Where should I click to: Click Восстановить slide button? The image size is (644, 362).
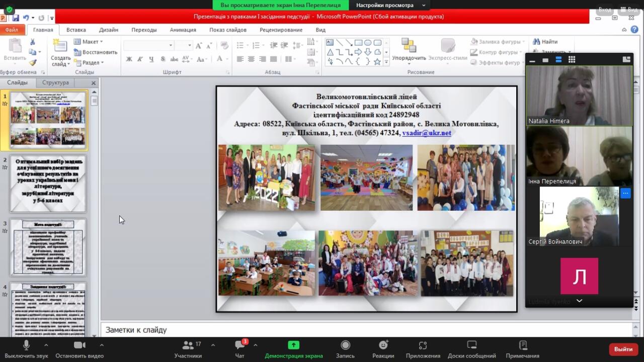point(96,52)
